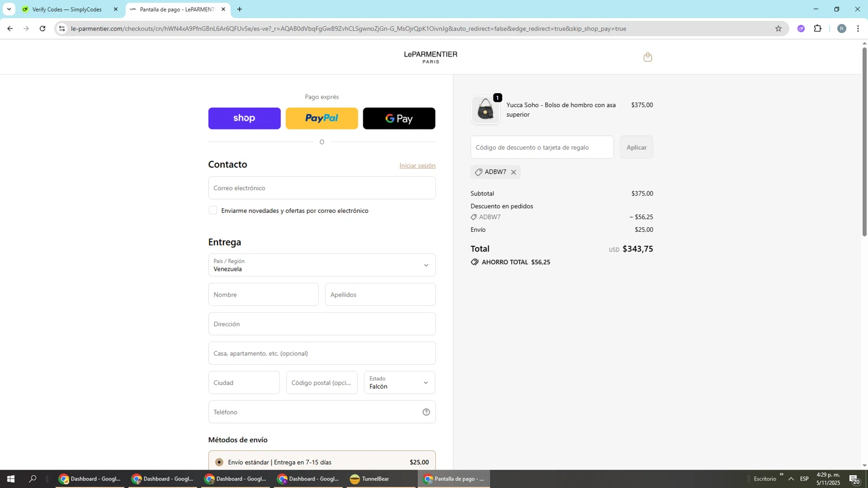Click the telephone help question mark icon

click(x=426, y=412)
